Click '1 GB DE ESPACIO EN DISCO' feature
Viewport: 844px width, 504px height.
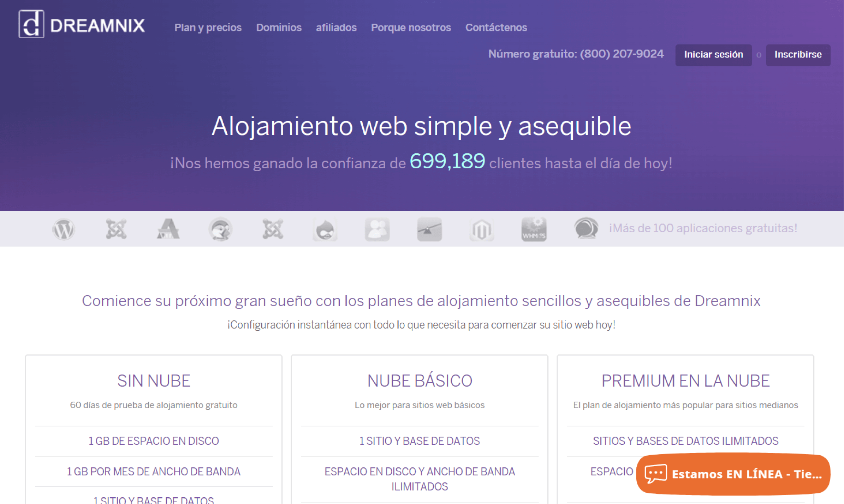pos(154,441)
